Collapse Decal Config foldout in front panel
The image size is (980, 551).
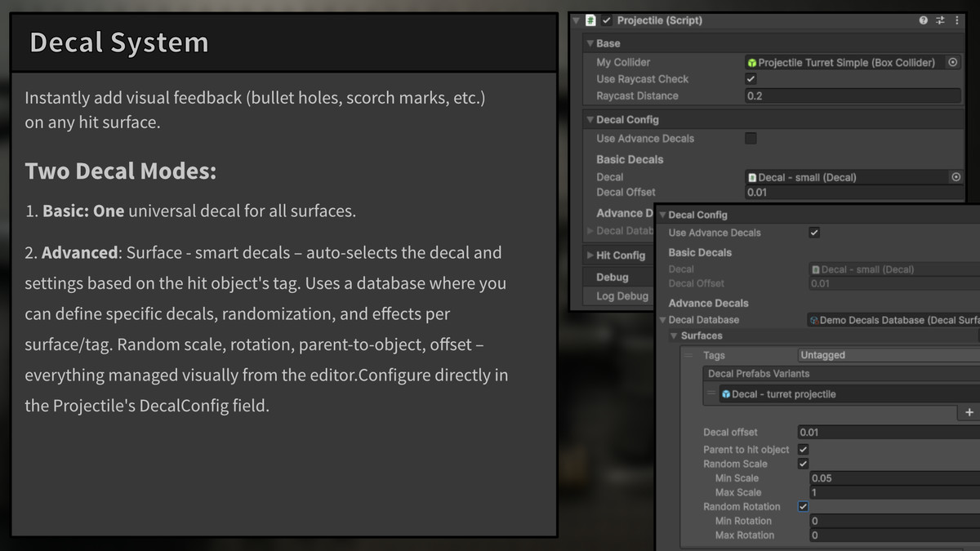pyautogui.click(x=662, y=215)
